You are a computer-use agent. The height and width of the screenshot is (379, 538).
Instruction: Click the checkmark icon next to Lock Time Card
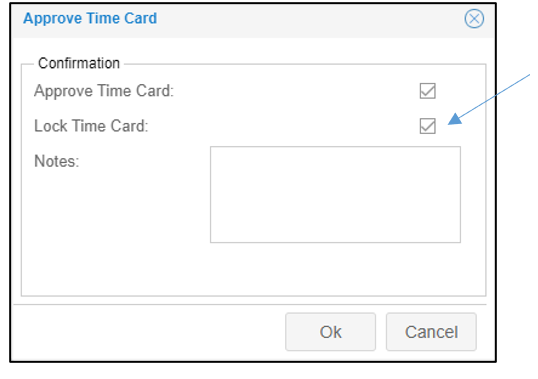click(428, 126)
